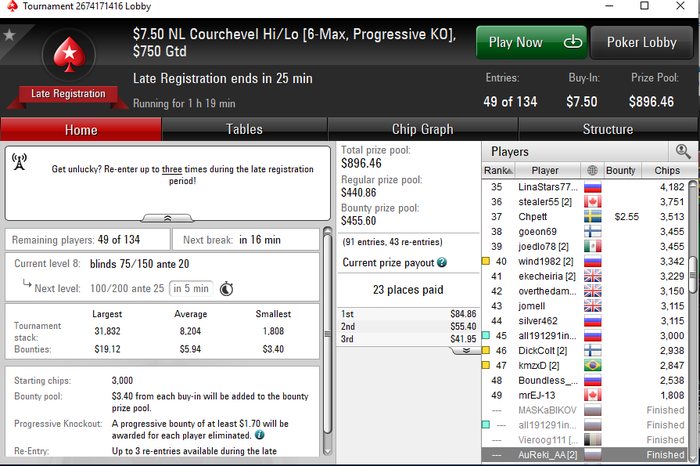Toggle teal marker for rank 45 player
Image resolution: width=700 pixels, height=466 pixels.
pyautogui.click(x=486, y=335)
